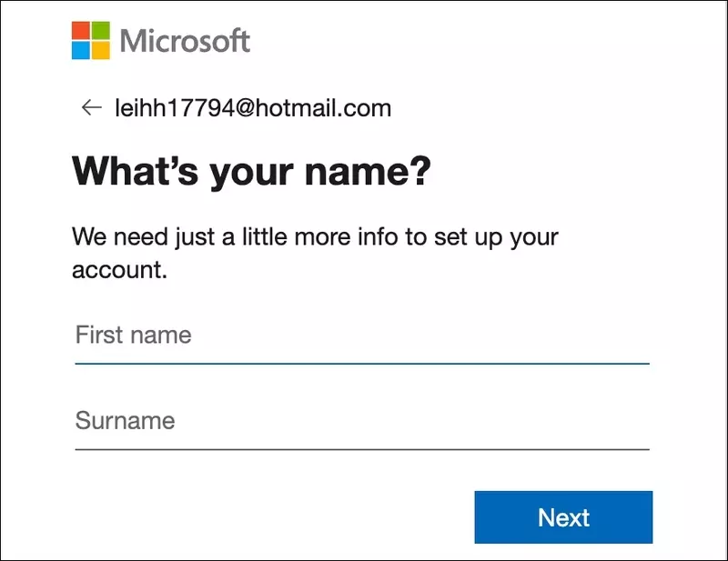This screenshot has width=728, height=561.
Task: Click the Microsoft wordmark text
Action: (186, 41)
